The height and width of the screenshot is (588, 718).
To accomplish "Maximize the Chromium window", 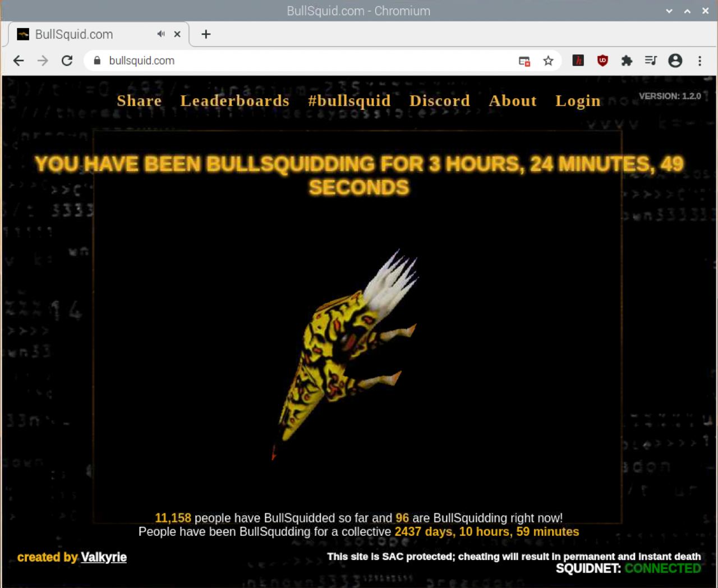I will [687, 11].
